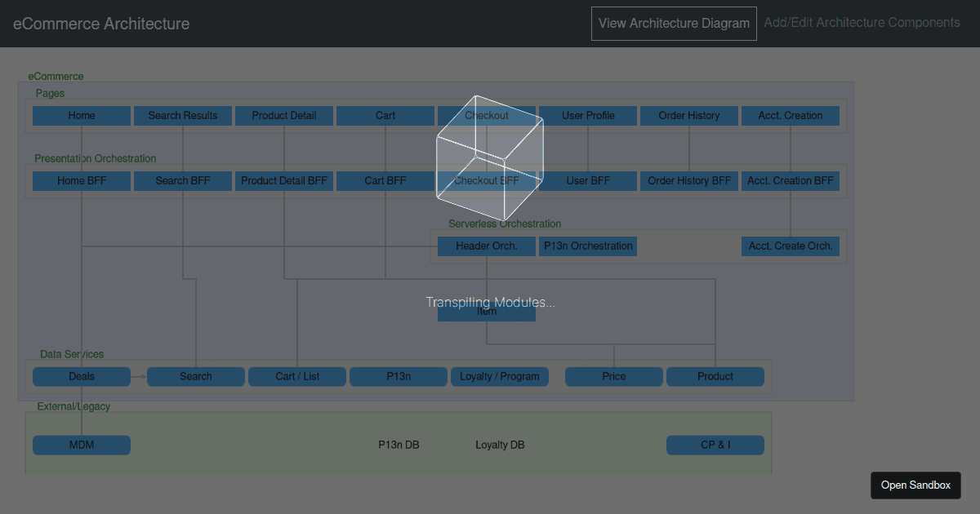Screen dimensions: 980x514
Task: Select the User Profile page node
Action: (x=587, y=115)
